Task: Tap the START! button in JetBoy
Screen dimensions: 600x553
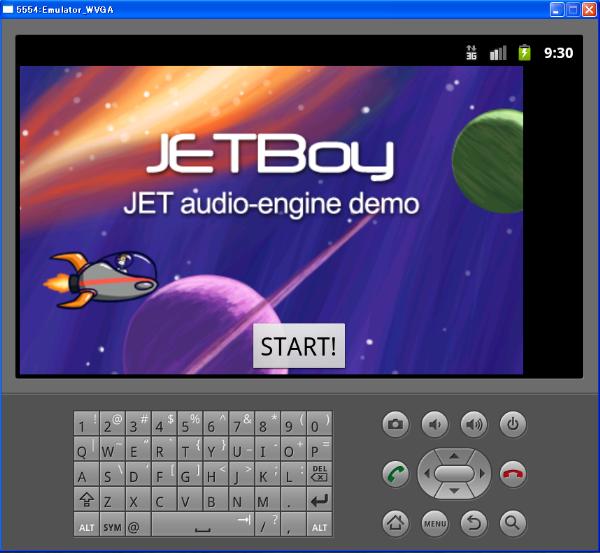Action: (299, 346)
